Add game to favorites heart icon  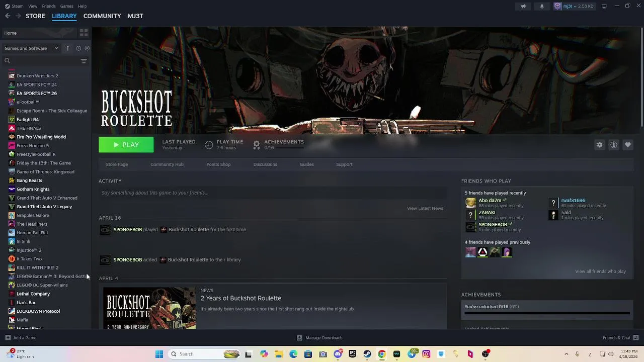(628, 145)
